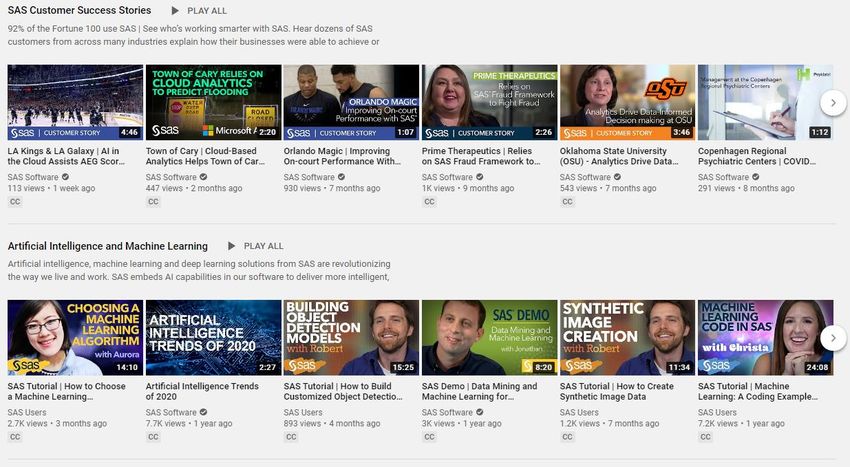850x467 pixels.
Task: Click description '92% of the Fortune 100 use SAS'
Action: [194, 35]
